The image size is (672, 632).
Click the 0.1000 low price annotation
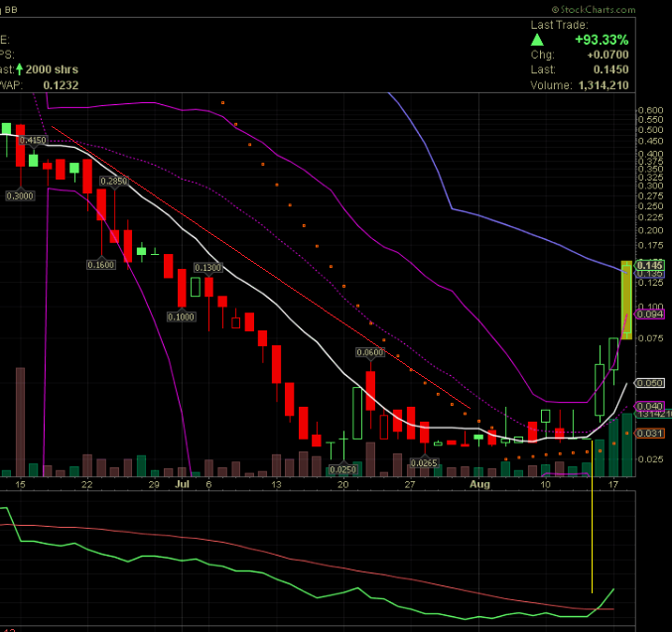(x=181, y=317)
